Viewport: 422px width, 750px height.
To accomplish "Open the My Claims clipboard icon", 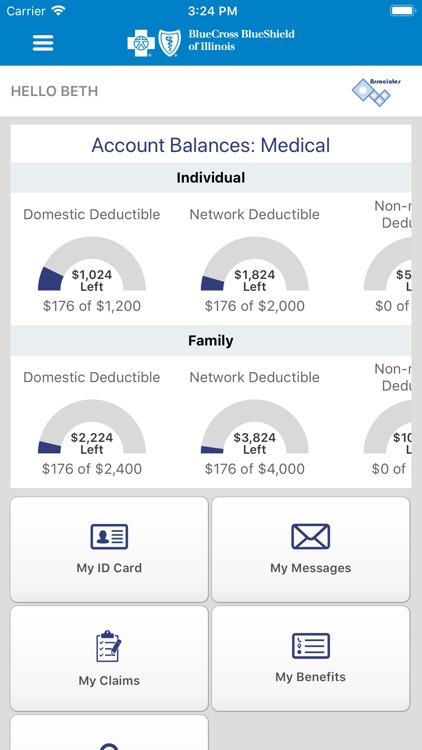I will pos(109,646).
